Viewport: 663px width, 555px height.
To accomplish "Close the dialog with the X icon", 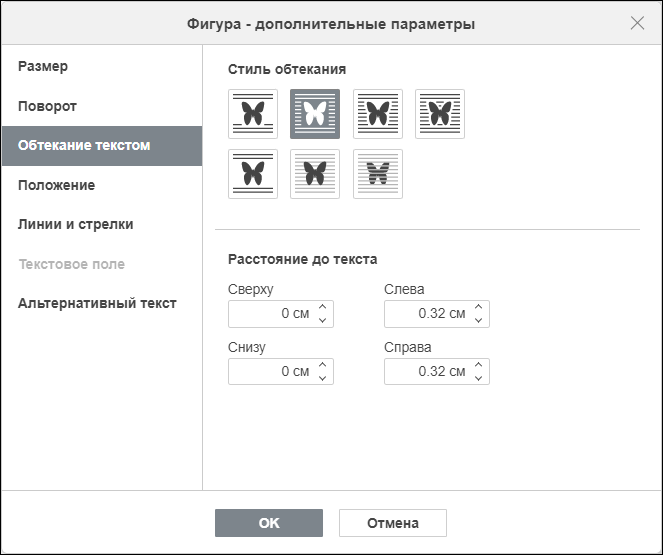I will click(x=637, y=23).
